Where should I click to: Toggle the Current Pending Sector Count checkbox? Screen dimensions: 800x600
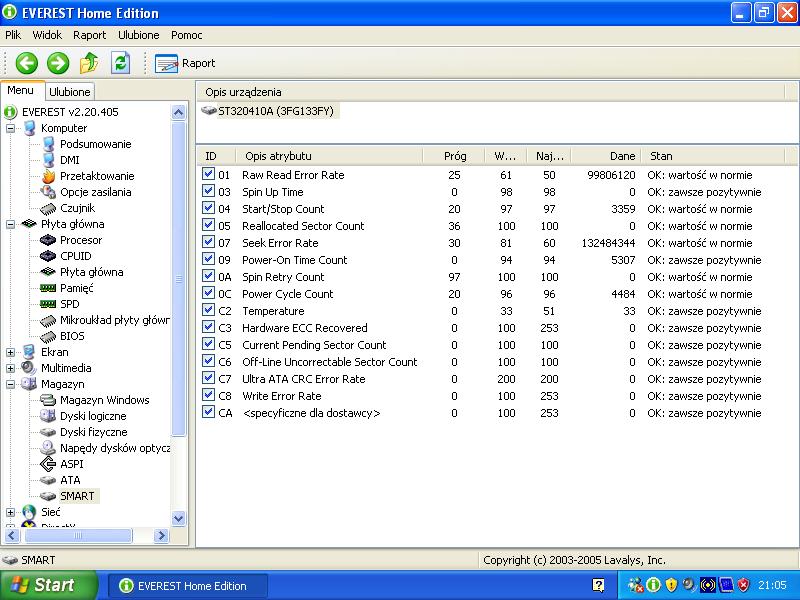(208, 344)
